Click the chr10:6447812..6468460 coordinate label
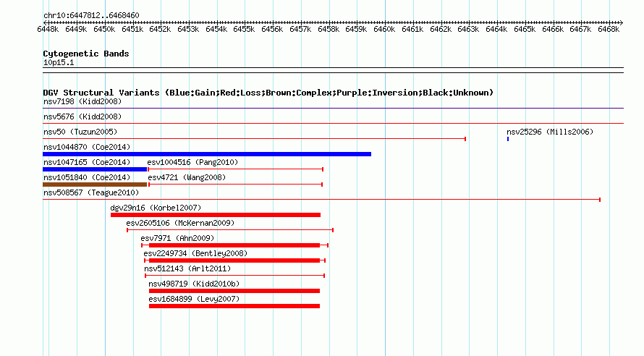 click(x=91, y=15)
